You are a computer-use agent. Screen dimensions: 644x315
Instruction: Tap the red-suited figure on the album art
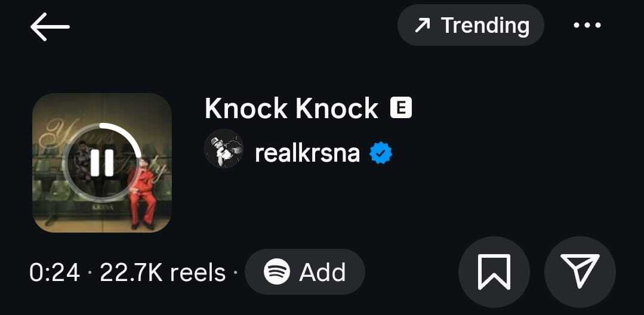tap(141, 193)
